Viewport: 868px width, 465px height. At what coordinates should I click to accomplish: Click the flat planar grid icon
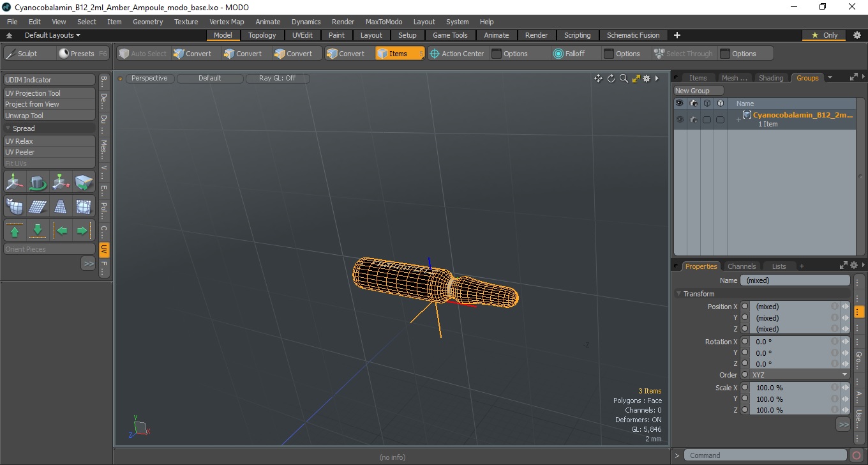38,206
